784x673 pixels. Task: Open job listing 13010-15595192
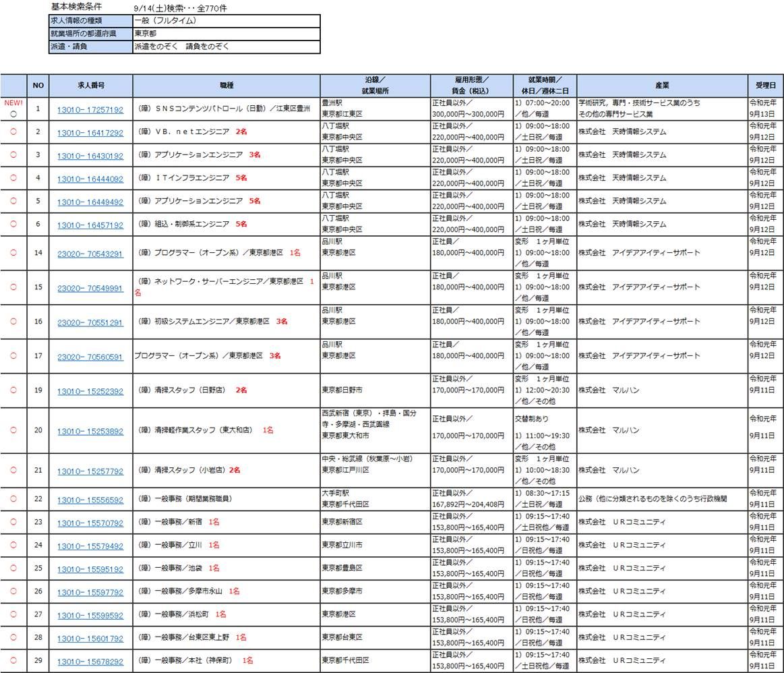pos(90,569)
